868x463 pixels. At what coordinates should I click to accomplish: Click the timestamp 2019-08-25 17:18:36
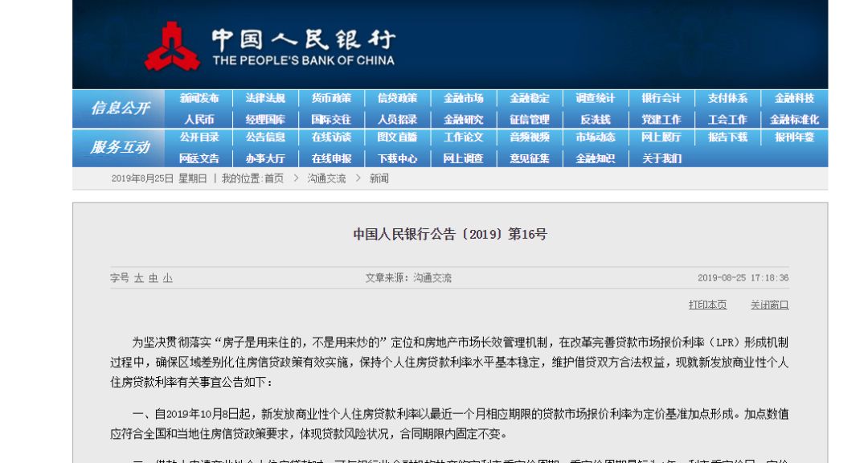pyautogui.click(x=743, y=278)
